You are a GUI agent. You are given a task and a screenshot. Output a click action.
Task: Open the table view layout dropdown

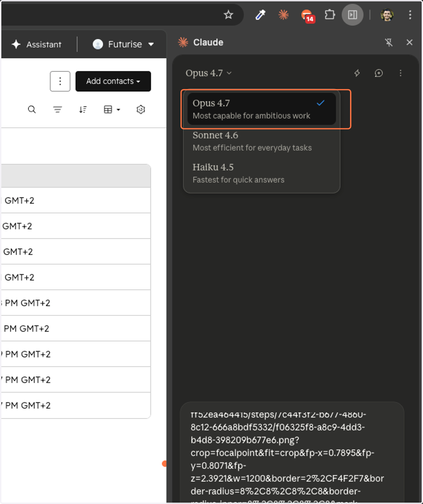click(x=112, y=110)
